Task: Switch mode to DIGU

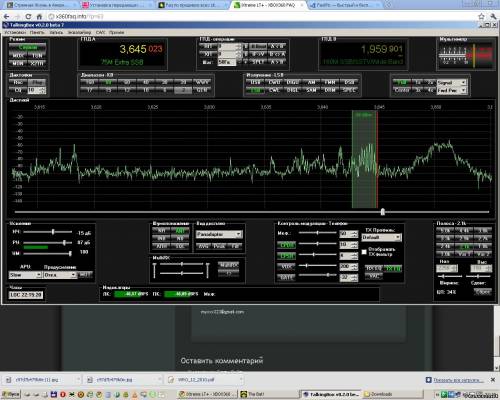Action: click(293, 82)
